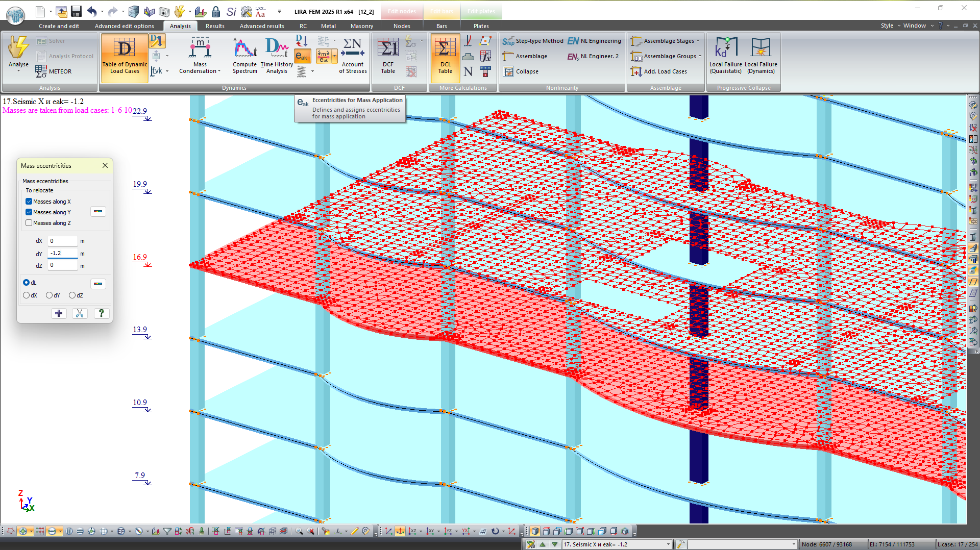Enable Masses along Z checkbox

(x=29, y=223)
